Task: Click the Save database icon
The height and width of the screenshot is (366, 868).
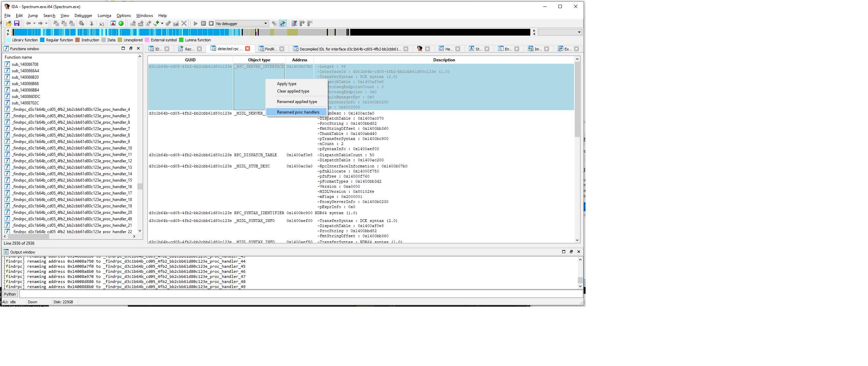Action: tap(17, 23)
